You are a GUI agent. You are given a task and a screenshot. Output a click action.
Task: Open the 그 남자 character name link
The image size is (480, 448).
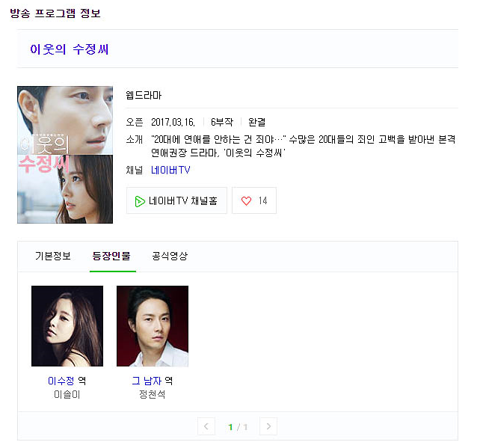[x=147, y=381]
